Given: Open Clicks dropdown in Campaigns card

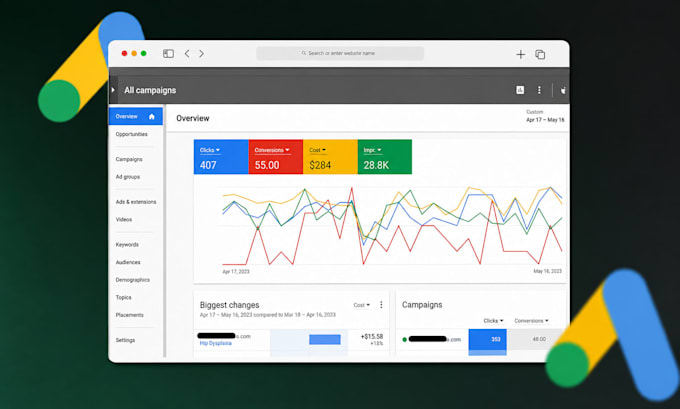Looking at the screenshot, I should coord(494,321).
